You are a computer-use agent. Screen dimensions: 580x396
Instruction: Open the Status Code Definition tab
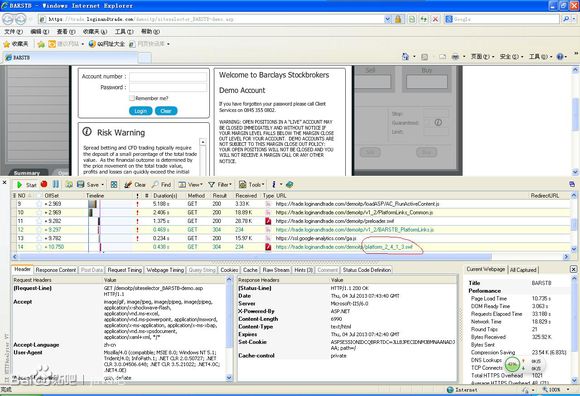point(367,270)
